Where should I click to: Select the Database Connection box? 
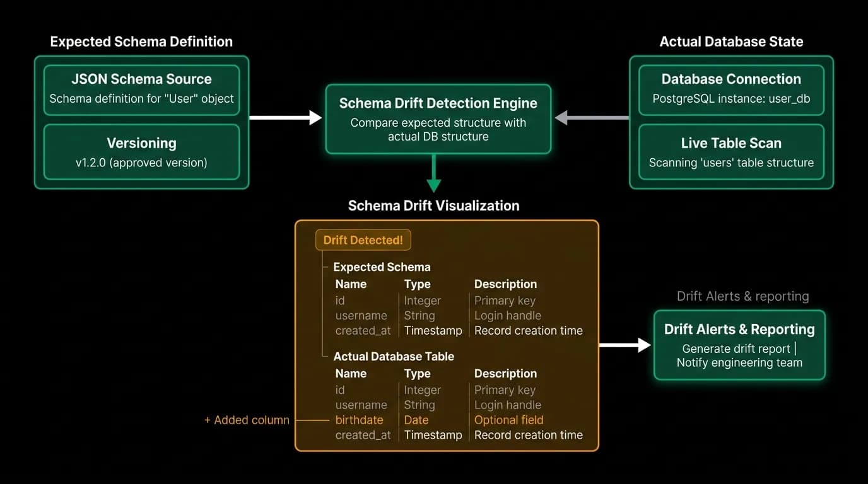coord(731,90)
